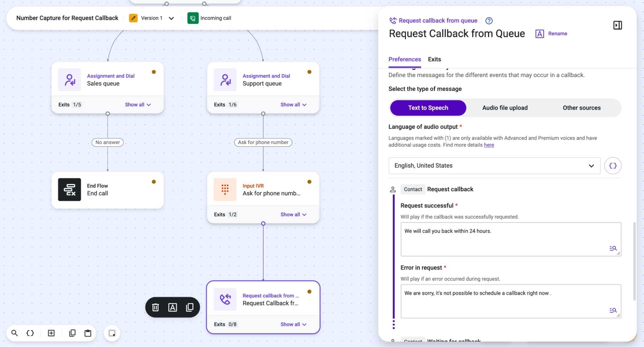The image size is (644, 347).
Task: Open help question mark next to Request callback
Action: coord(489,21)
